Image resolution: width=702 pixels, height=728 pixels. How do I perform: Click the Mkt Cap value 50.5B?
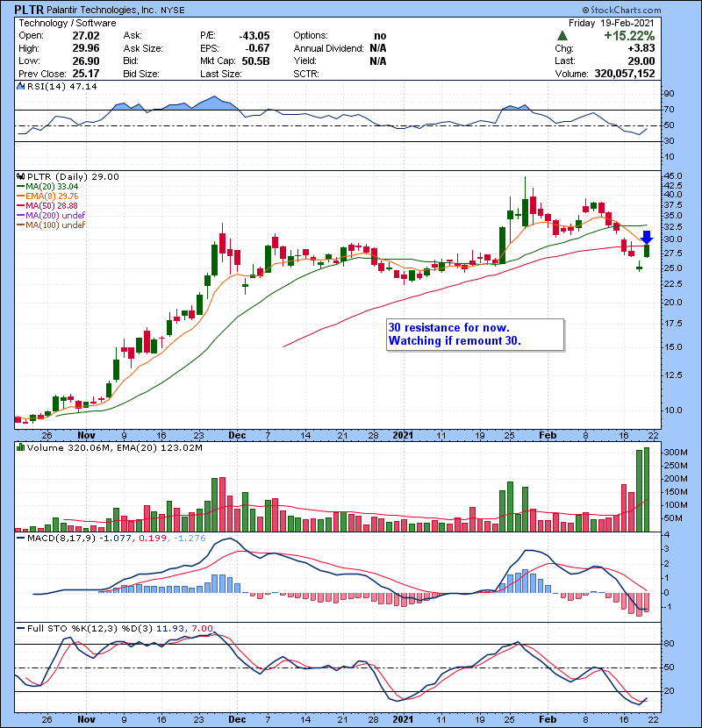coord(255,61)
